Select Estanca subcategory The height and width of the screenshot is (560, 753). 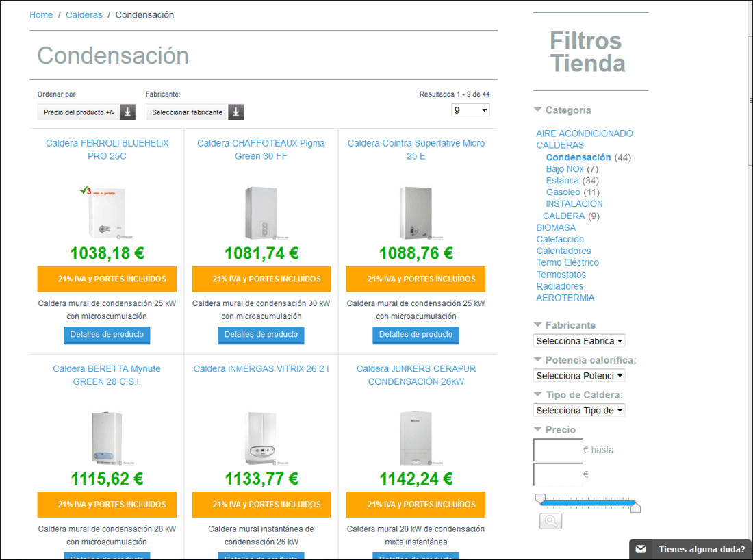coord(562,181)
